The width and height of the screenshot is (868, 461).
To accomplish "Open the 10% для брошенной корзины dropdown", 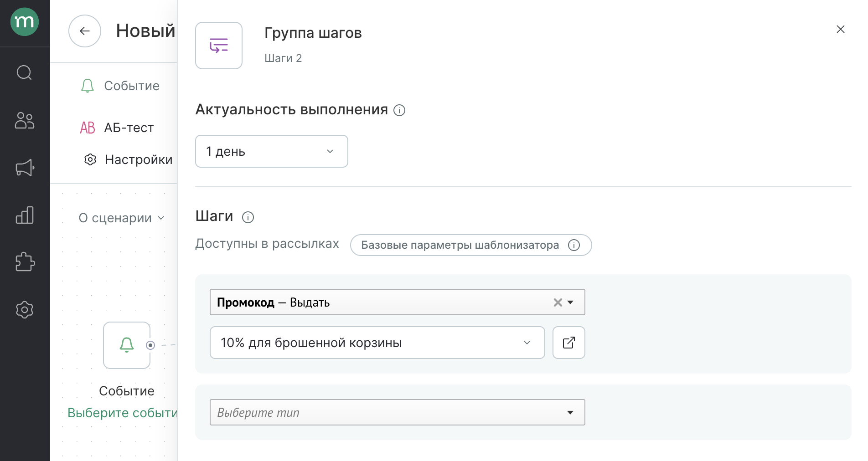I will [377, 343].
